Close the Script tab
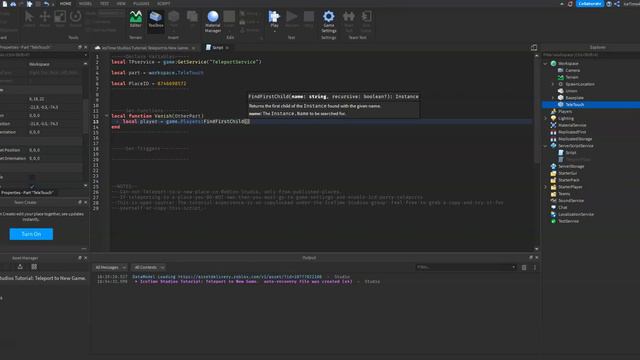 point(227,48)
